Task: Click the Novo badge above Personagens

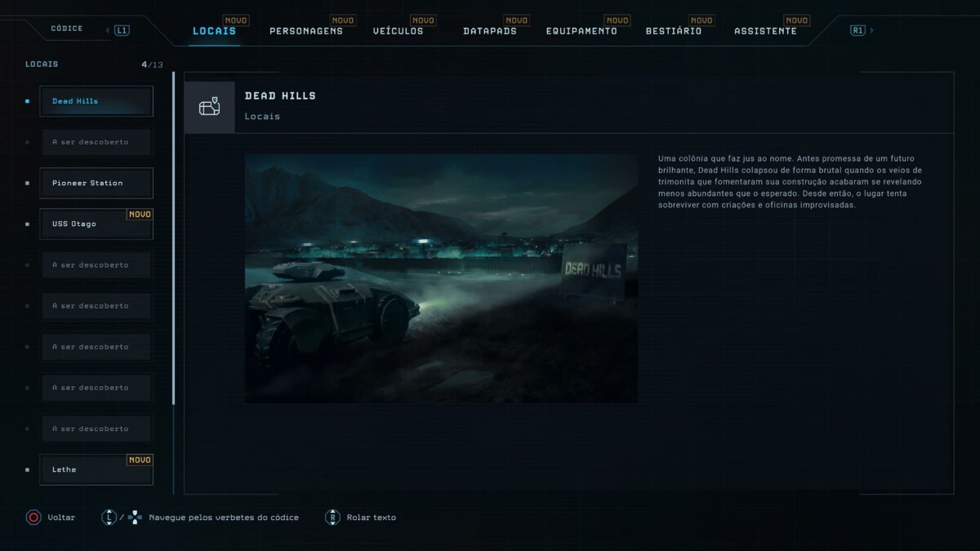Action: click(342, 20)
